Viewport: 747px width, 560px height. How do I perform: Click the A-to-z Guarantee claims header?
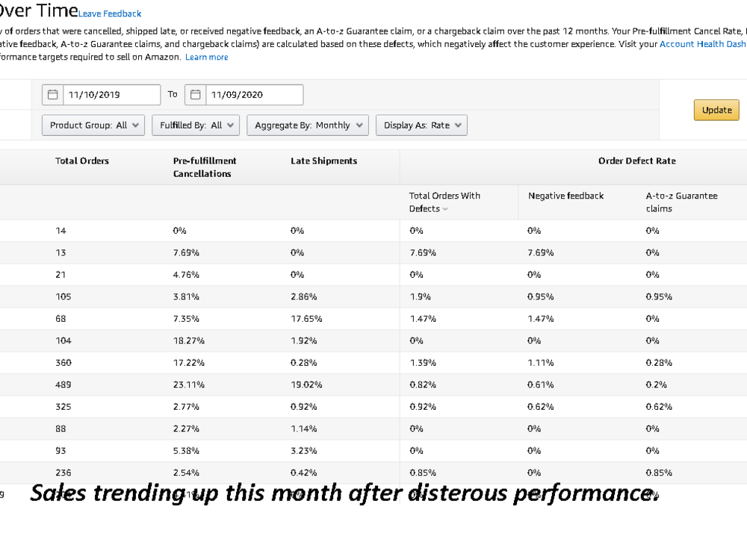click(x=682, y=202)
